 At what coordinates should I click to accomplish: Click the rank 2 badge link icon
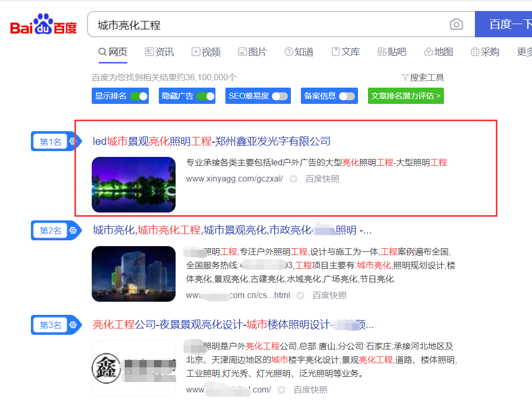pyautogui.click(x=73, y=230)
